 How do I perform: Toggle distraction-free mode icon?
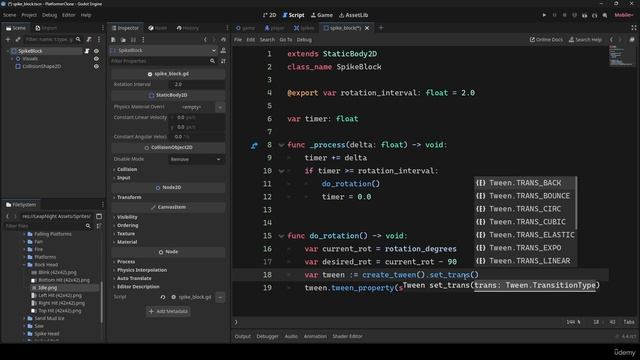[x=634, y=28]
